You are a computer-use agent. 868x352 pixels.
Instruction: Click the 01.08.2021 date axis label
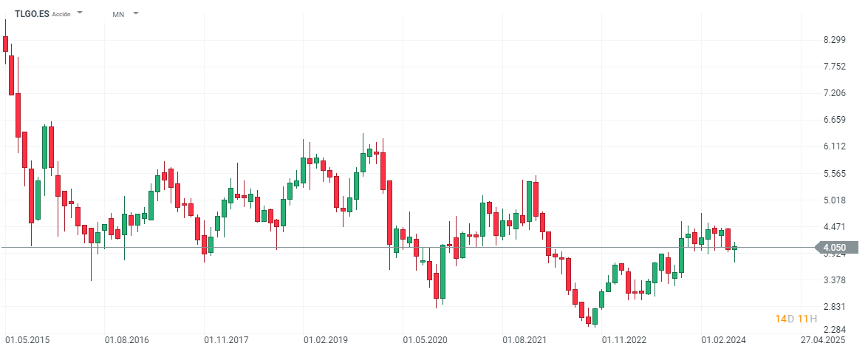[x=524, y=340]
